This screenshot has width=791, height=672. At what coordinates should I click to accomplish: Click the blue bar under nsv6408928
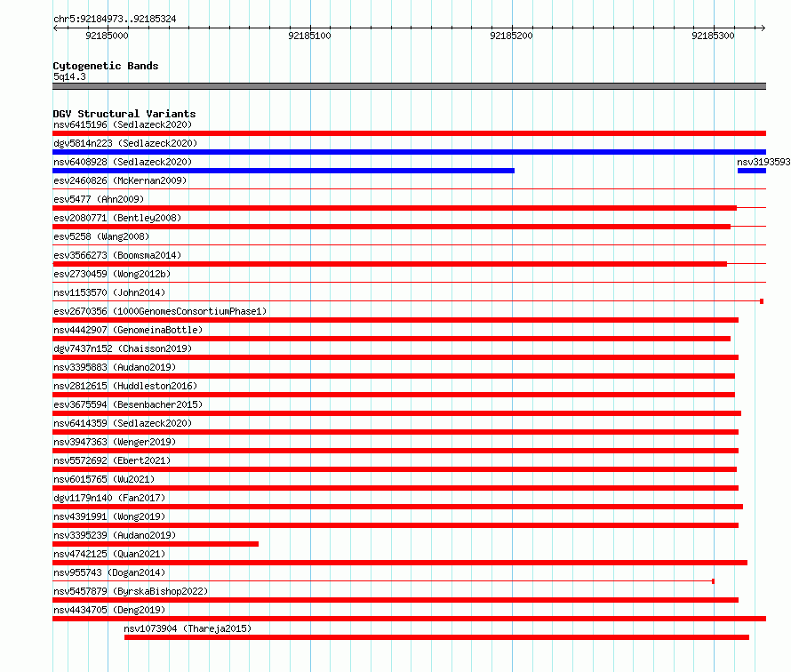tap(284, 171)
